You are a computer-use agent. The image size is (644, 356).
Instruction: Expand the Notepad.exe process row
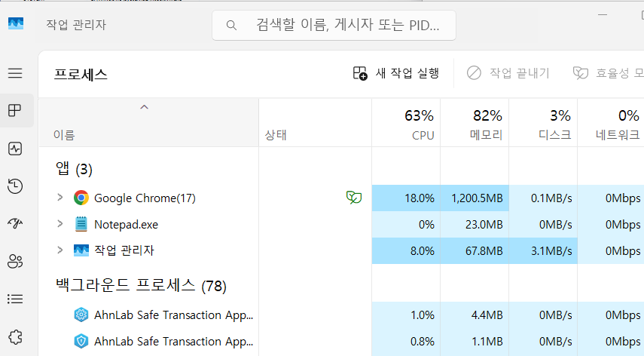60,223
